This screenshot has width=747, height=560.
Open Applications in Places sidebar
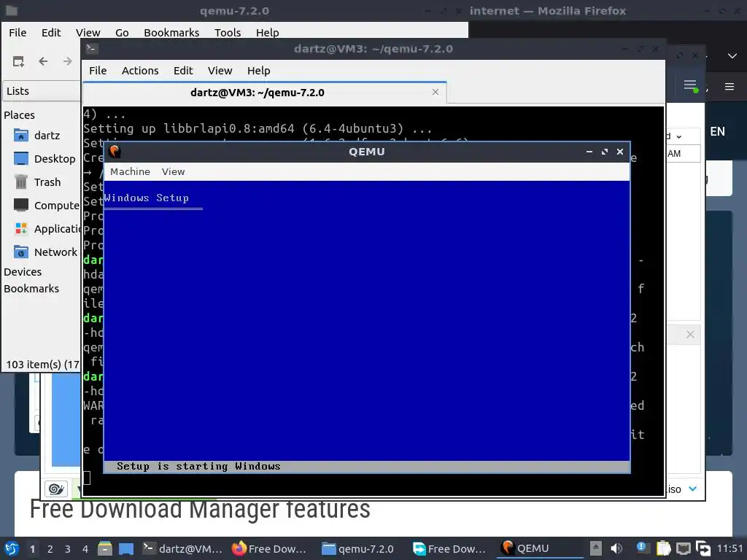46,228
